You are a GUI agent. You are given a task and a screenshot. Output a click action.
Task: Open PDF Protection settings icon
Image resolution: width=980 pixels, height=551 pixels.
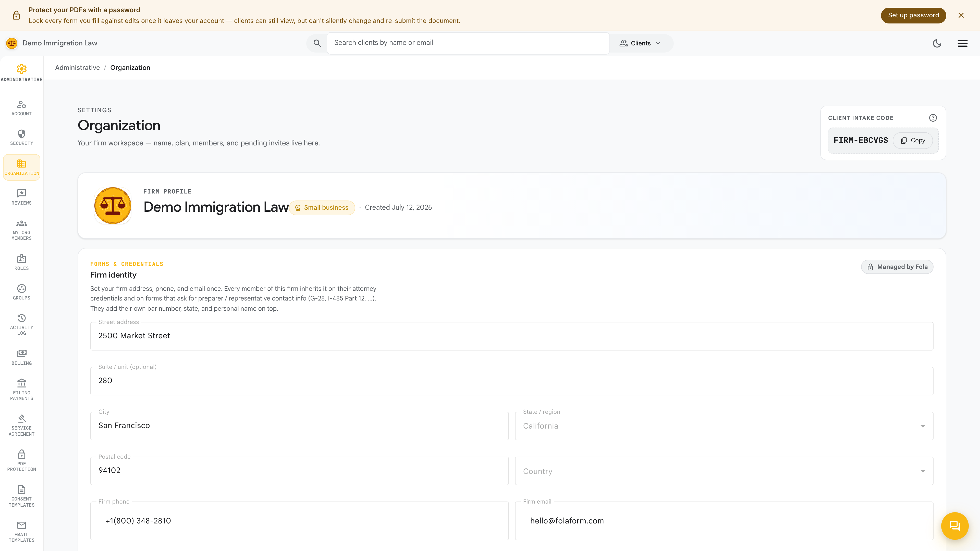[x=22, y=454]
